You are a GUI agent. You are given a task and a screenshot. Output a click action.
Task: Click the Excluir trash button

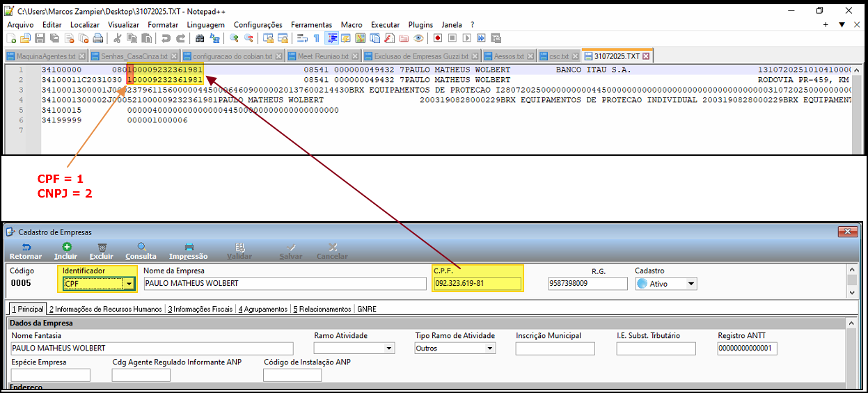102,251
